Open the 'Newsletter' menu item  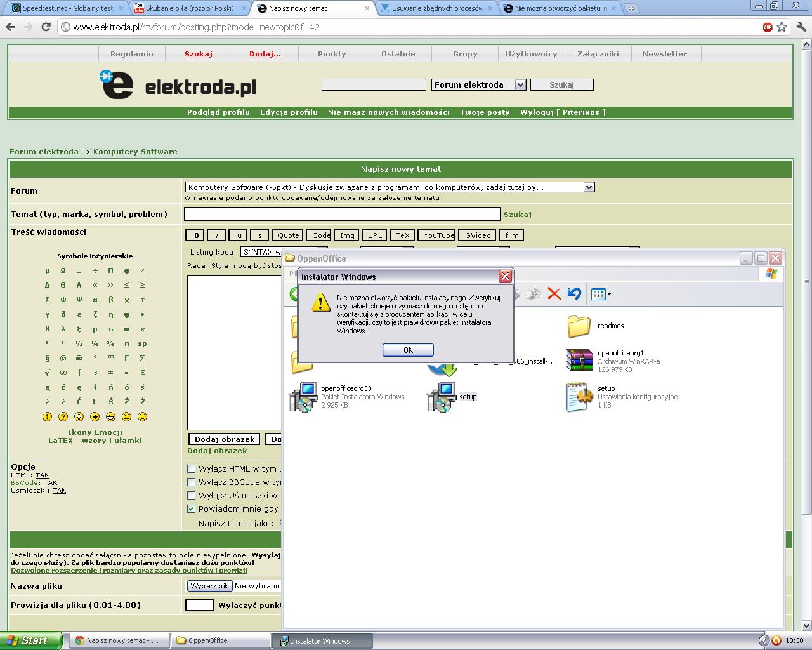tap(665, 54)
